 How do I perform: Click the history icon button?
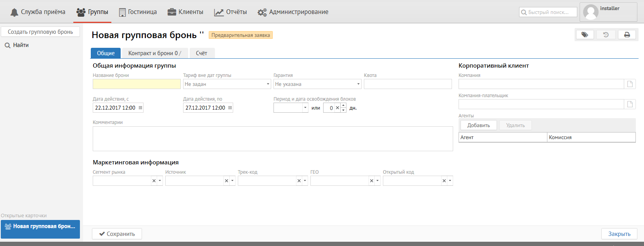click(x=606, y=35)
